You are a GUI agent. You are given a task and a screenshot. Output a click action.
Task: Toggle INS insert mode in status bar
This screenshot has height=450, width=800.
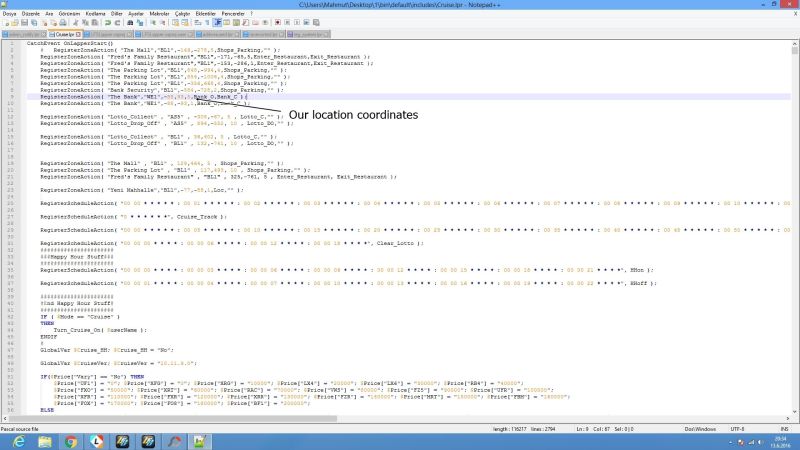785,429
